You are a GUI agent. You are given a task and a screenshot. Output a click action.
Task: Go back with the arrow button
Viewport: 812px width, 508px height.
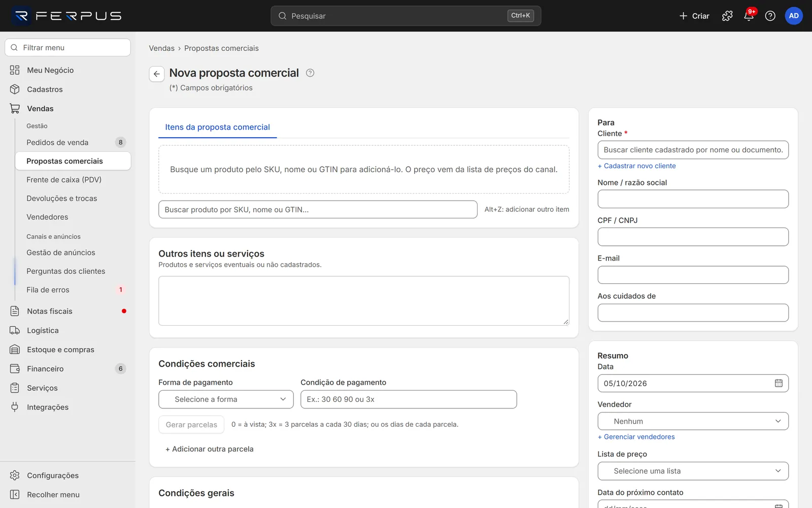[x=156, y=74]
